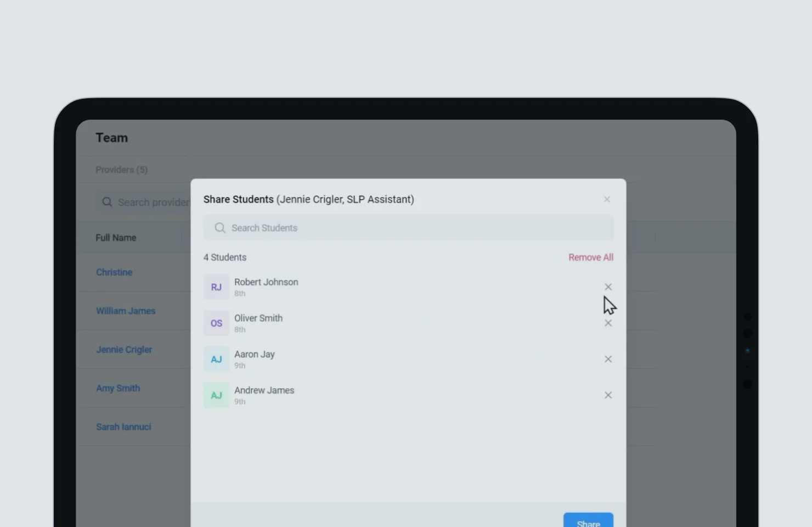Click the name Andrew James
This screenshot has height=527, width=812.
[x=264, y=390]
